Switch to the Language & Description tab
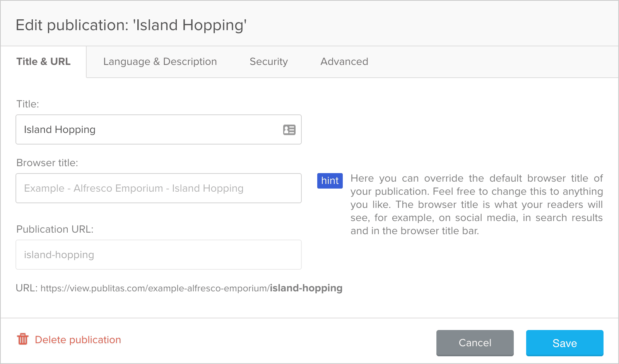The height and width of the screenshot is (364, 619). 160,61
